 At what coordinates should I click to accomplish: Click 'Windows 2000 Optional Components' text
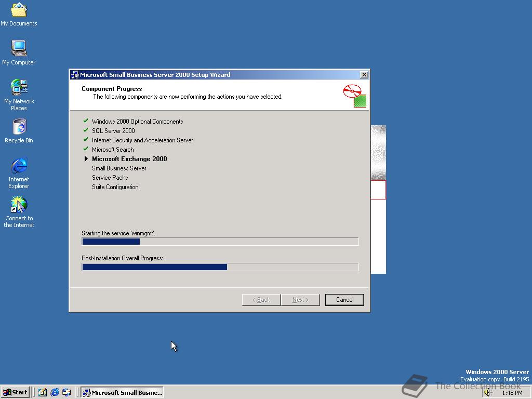(x=137, y=122)
